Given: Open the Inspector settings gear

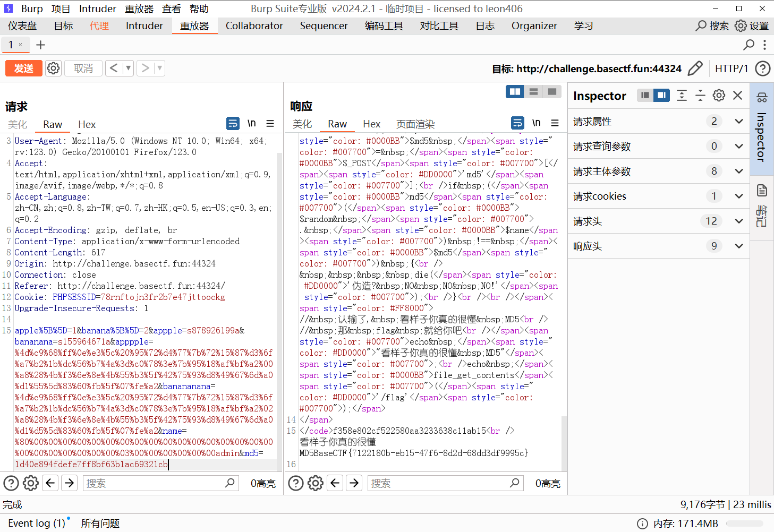Looking at the screenshot, I should tap(719, 95).
